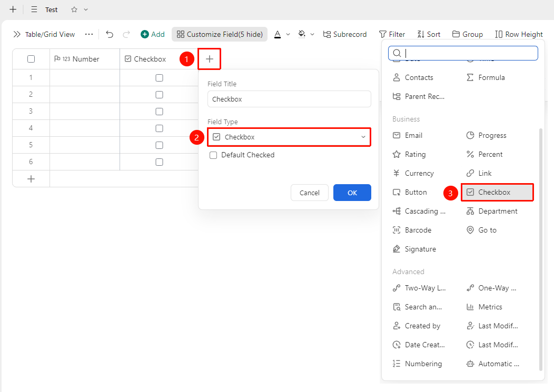
Task: Open the Sort option
Action: (429, 34)
